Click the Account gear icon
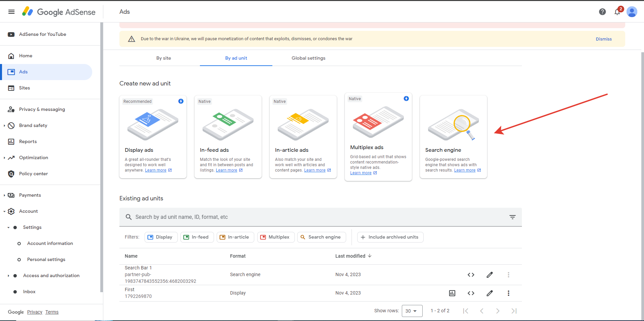Screen dimensions: 644x321 (x=11, y=211)
